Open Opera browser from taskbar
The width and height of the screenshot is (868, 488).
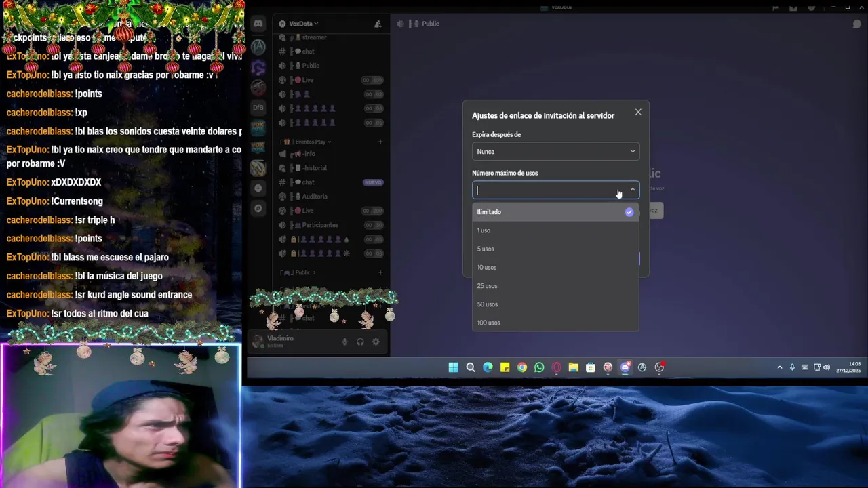tap(557, 367)
